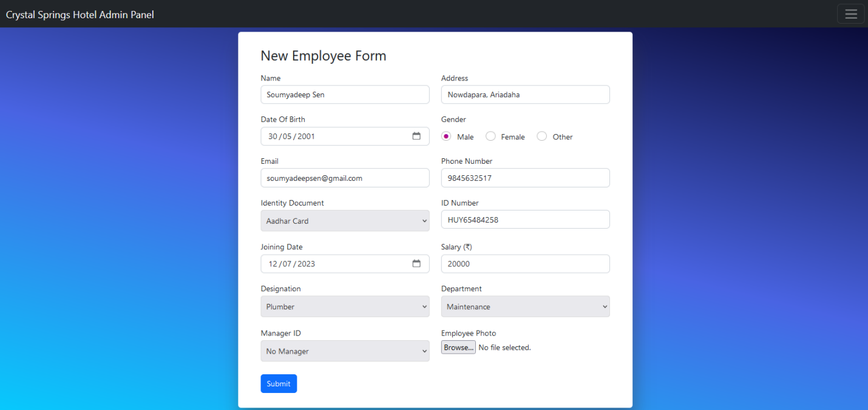This screenshot has height=410, width=868.
Task: Click Browse to upload employee photo
Action: 458,348
